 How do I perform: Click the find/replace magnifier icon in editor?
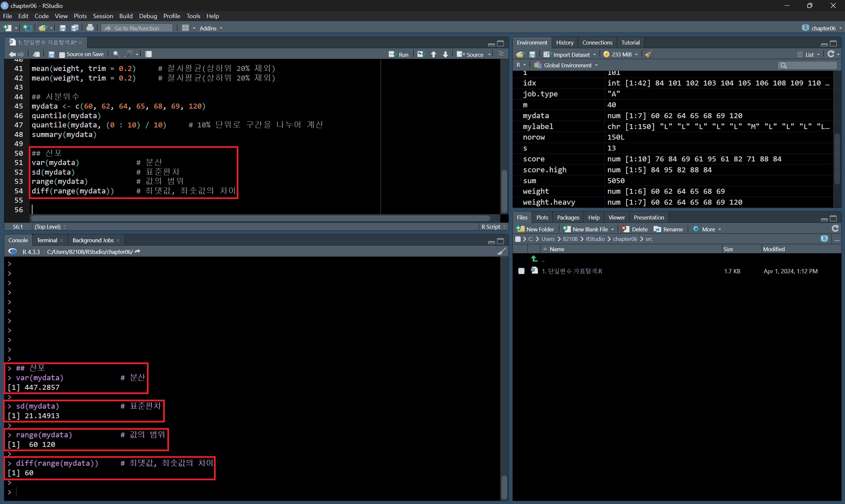116,54
